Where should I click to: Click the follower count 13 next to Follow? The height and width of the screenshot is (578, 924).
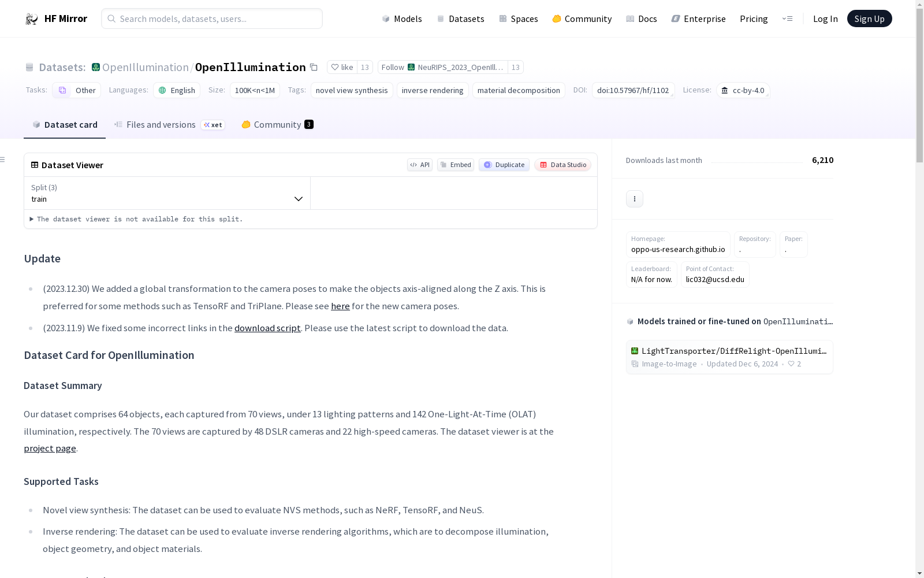pos(516,67)
